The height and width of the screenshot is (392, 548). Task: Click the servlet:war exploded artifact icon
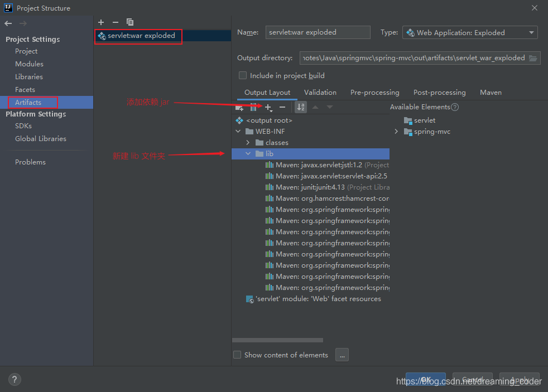(x=102, y=36)
